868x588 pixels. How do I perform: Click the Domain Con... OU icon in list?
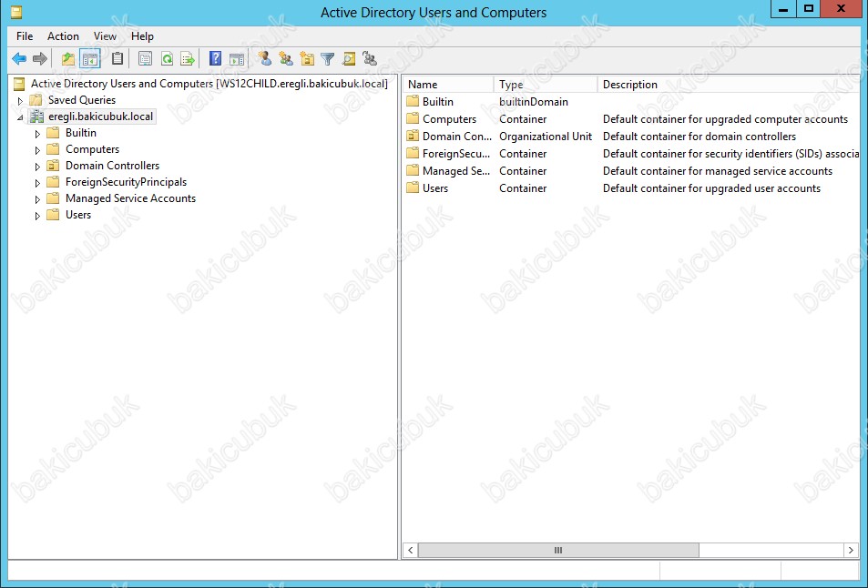pyautogui.click(x=413, y=136)
